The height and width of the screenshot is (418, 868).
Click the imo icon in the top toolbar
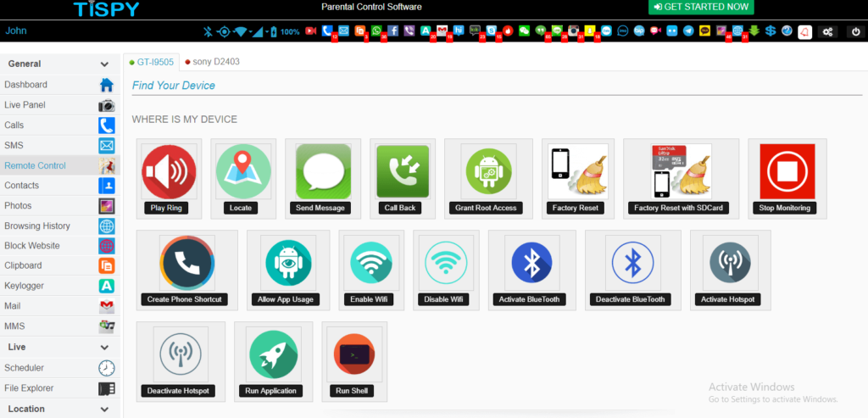(x=623, y=31)
